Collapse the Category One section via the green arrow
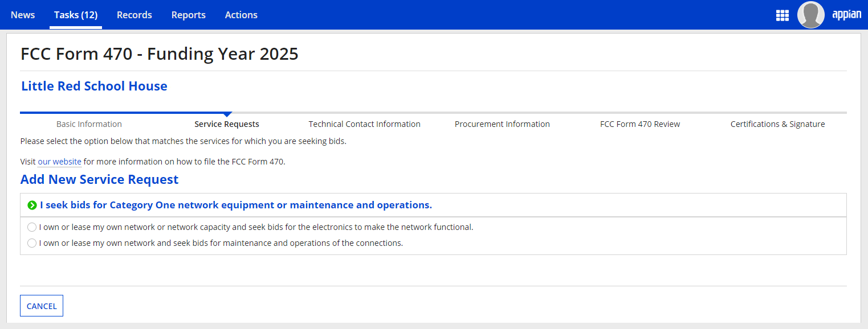This screenshot has width=868, height=329. pos(32,205)
